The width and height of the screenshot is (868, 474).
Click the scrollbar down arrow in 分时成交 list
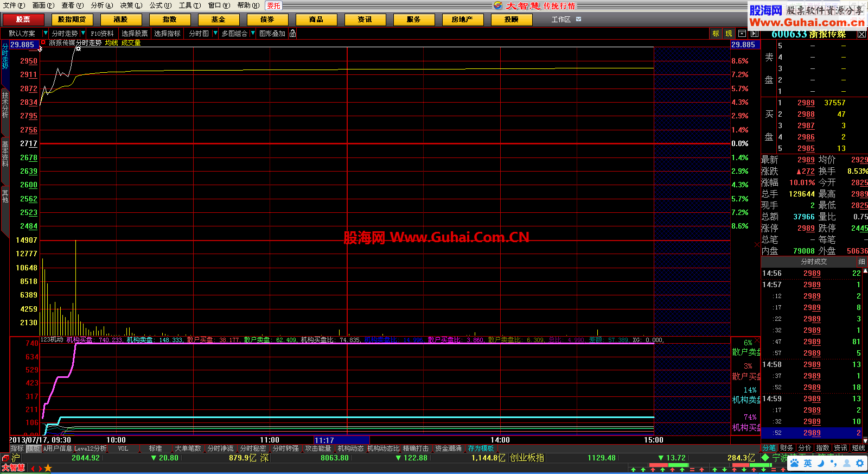(865, 441)
